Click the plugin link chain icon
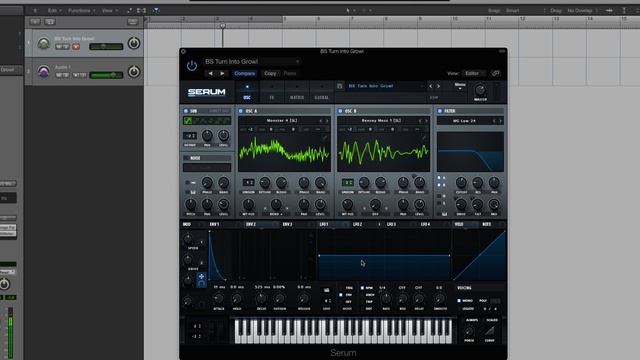The image size is (640, 360). pos(496,73)
